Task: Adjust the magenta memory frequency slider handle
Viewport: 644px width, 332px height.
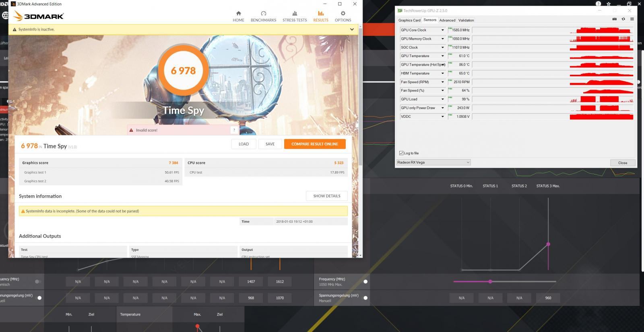Action: pyautogui.click(x=490, y=281)
